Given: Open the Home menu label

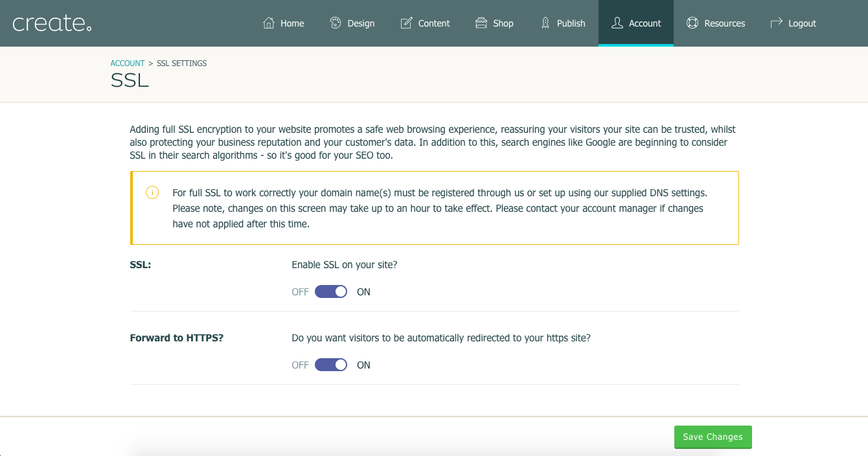Looking at the screenshot, I should [x=292, y=23].
